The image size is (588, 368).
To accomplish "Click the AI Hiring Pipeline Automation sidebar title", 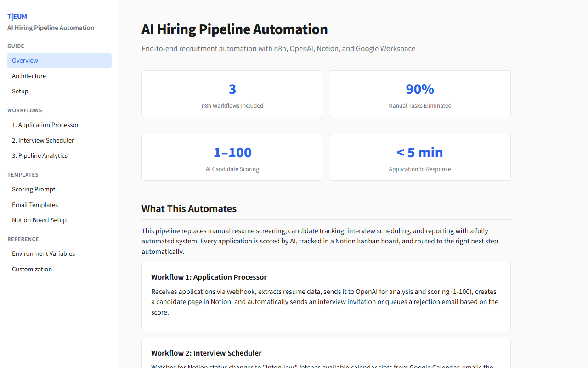I will pyautogui.click(x=51, y=28).
